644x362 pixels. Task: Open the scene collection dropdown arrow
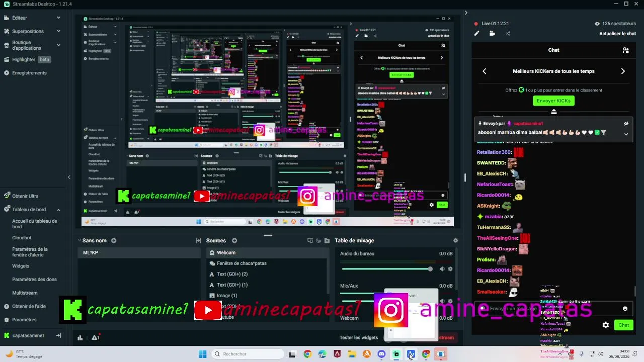point(79,241)
